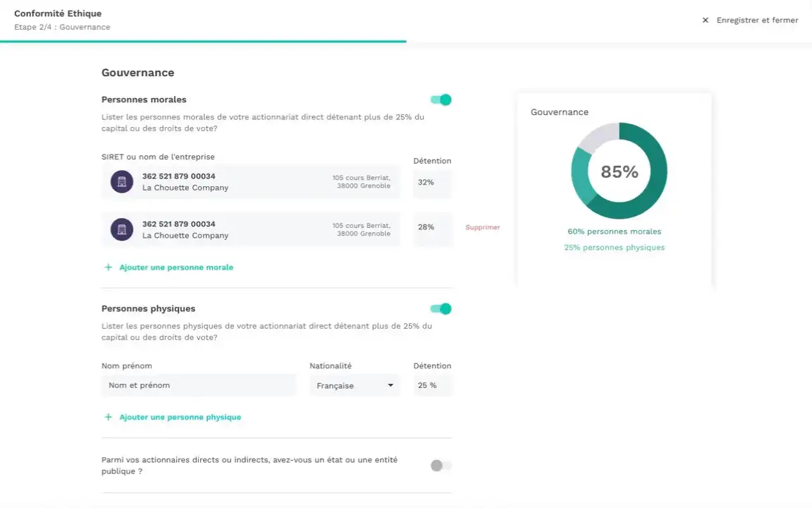Click the 60% personnes morales legend text
The height and width of the screenshot is (508, 812).
click(614, 231)
